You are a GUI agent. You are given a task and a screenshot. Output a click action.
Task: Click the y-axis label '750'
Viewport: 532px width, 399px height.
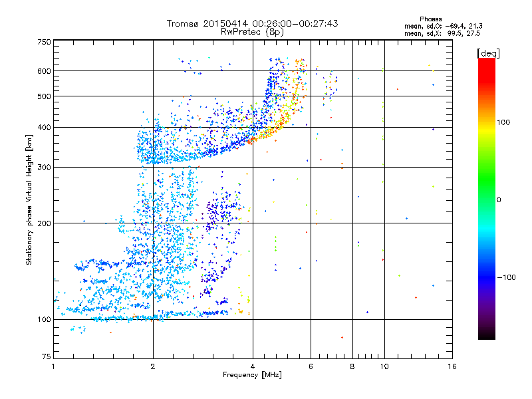(44, 42)
